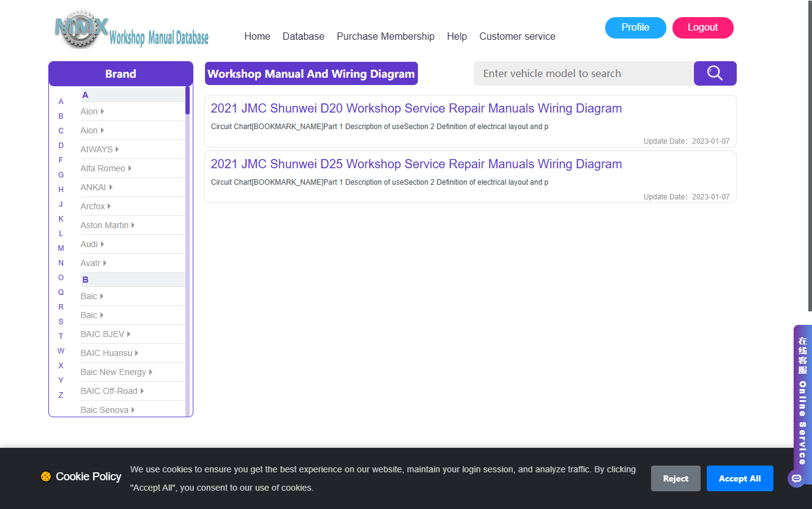Jump to letter Z in brand index
Viewport: 812px width, 509px height.
click(x=61, y=395)
